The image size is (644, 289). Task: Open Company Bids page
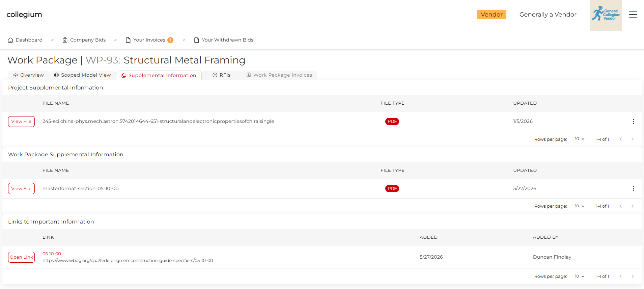point(84,40)
